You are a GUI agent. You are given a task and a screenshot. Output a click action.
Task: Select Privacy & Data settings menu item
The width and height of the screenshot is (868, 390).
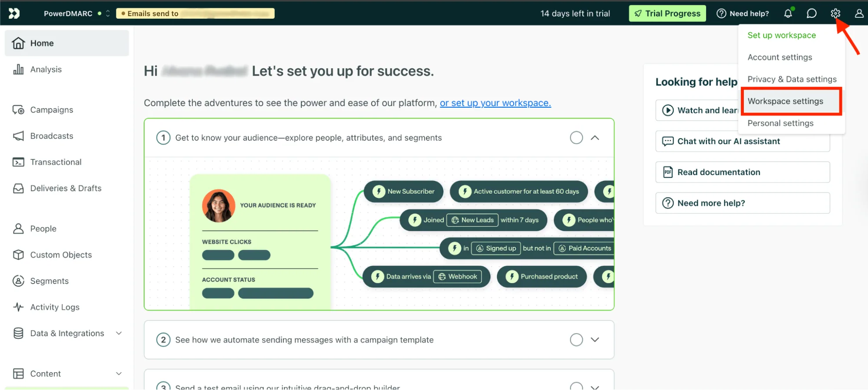click(792, 79)
